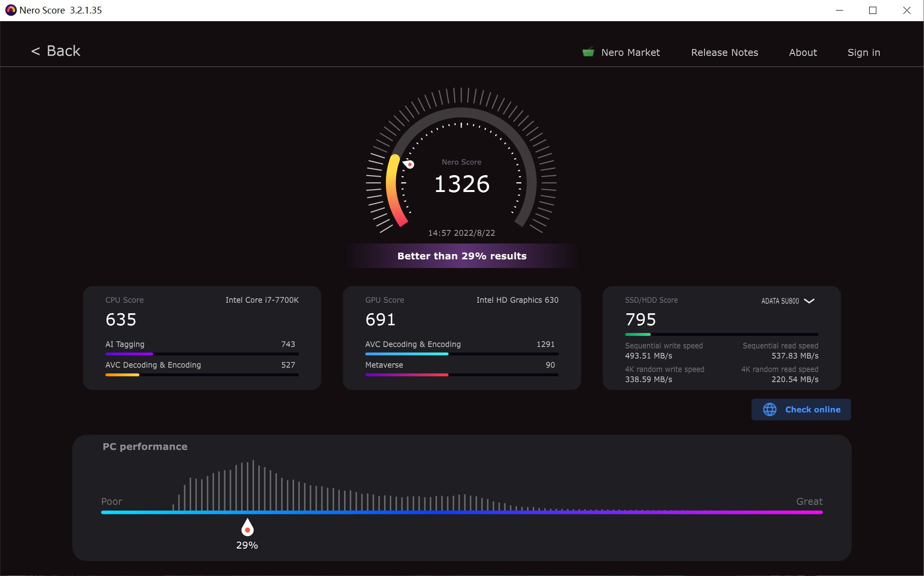Click the PC performance gradient bar

point(462,512)
